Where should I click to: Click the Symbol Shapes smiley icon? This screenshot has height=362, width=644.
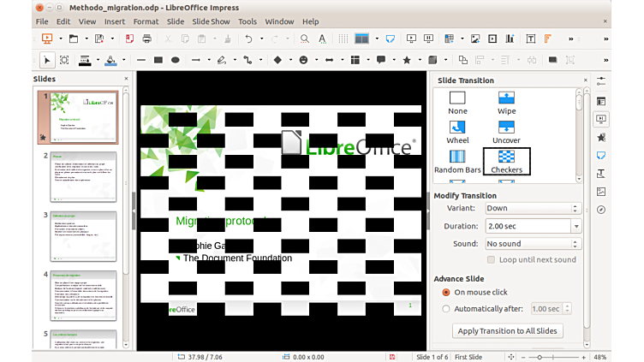click(x=303, y=60)
